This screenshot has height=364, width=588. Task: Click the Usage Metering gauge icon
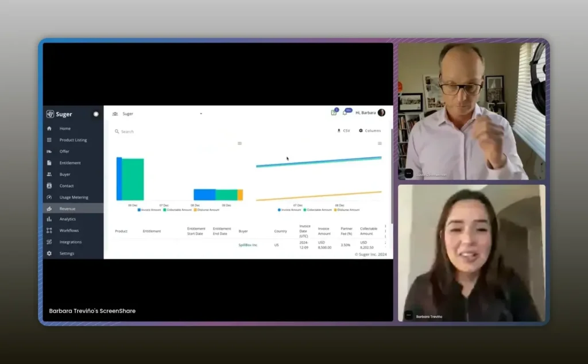point(49,198)
